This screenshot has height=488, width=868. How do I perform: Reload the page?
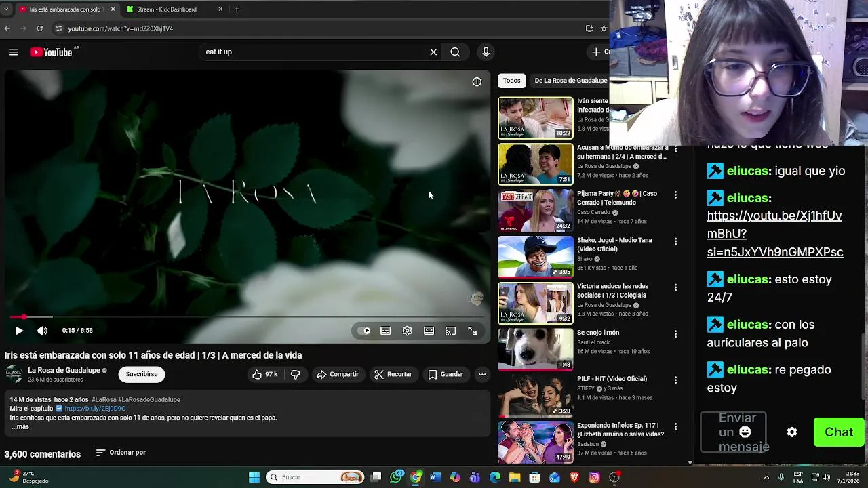coord(40,28)
